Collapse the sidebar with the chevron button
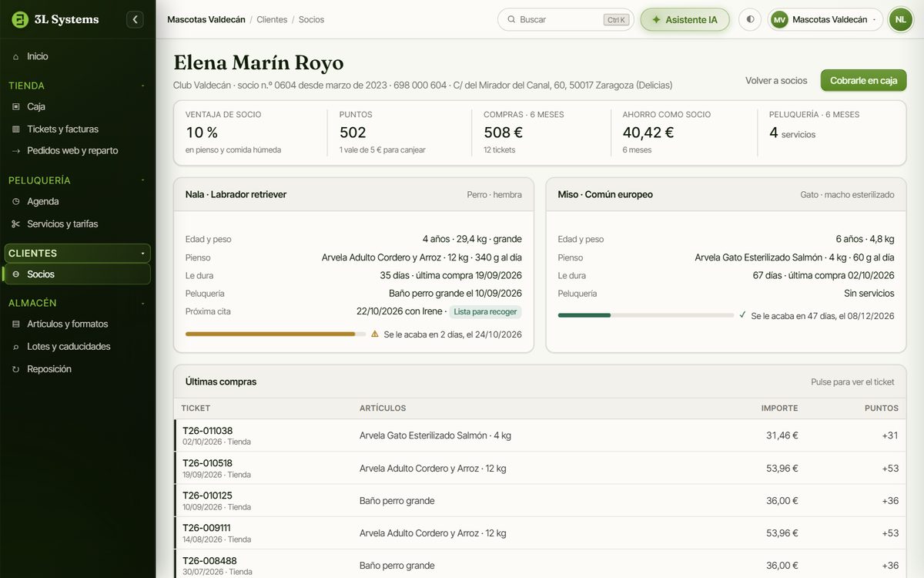Viewport: 924px width, 578px height. tap(135, 19)
